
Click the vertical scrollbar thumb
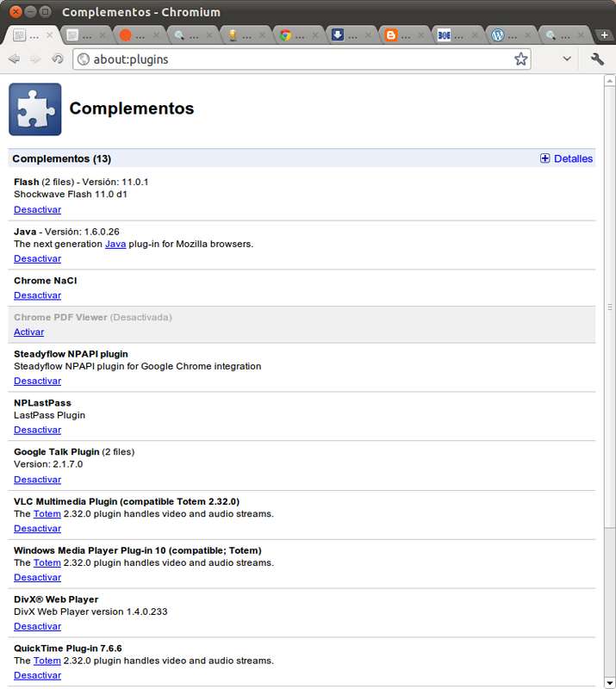610,307
